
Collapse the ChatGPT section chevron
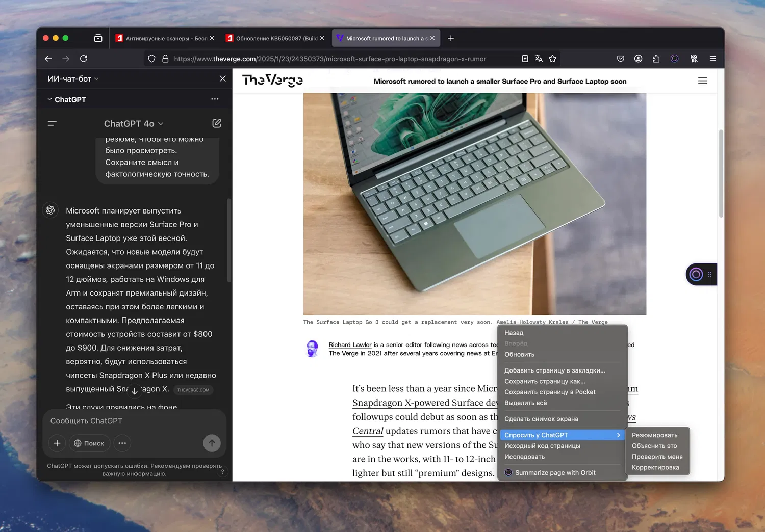(x=49, y=99)
